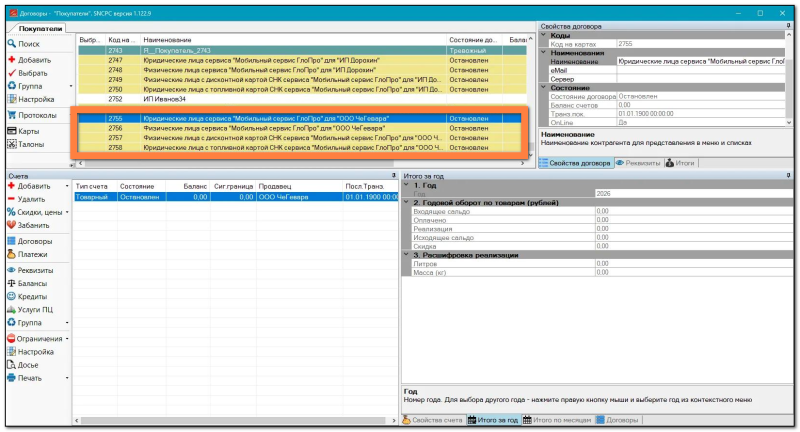Click the Выбрать checkmark button
Image resolution: width=800 pixels, height=432 pixels.
coord(28,73)
